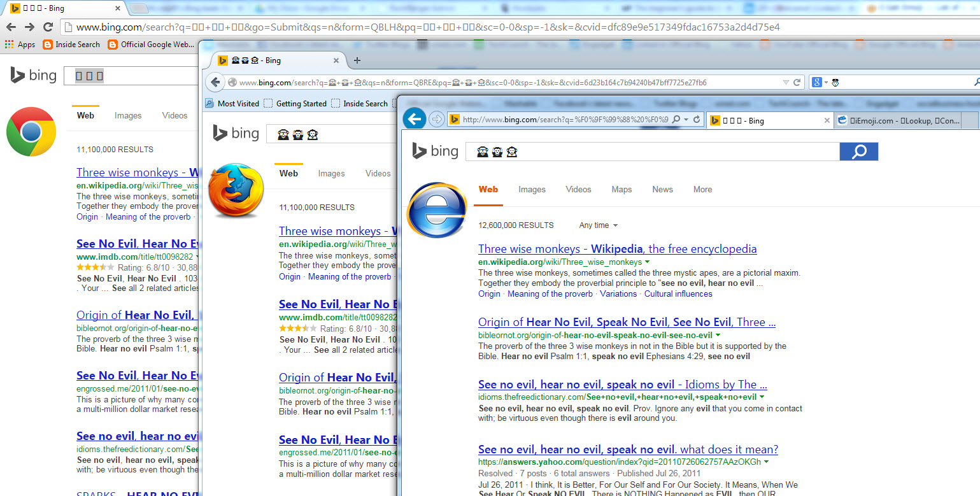Open the News tab in Bing results

[x=662, y=189]
